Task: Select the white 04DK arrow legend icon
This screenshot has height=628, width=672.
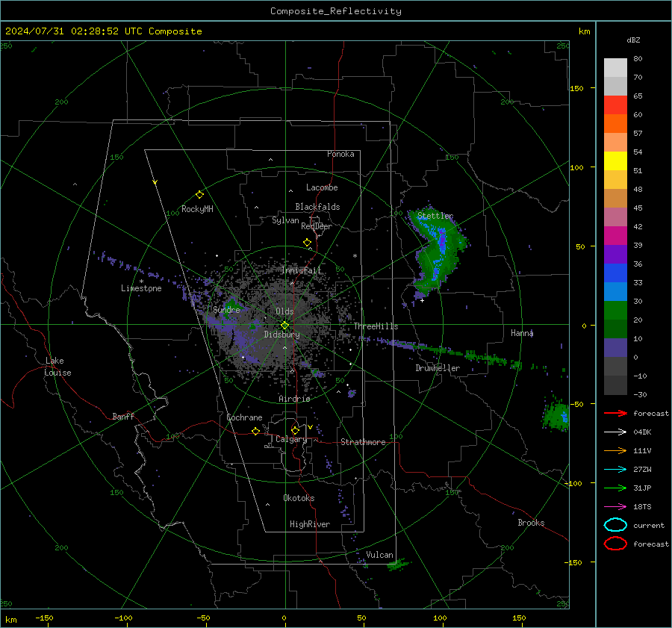Action: pos(615,432)
